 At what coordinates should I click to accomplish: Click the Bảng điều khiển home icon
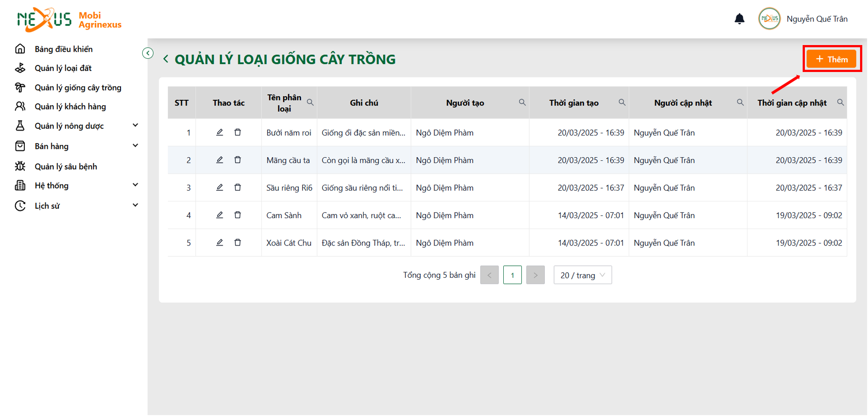click(x=20, y=49)
